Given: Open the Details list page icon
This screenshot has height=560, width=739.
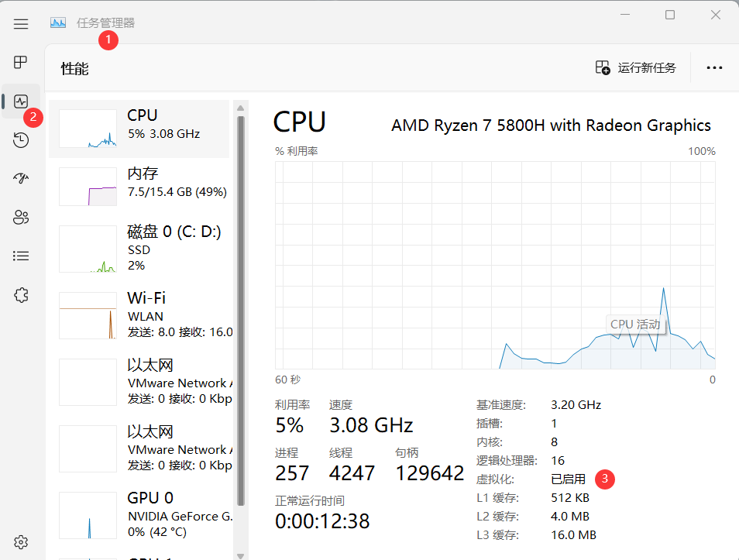Looking at the screenshot, I should 21,256.
